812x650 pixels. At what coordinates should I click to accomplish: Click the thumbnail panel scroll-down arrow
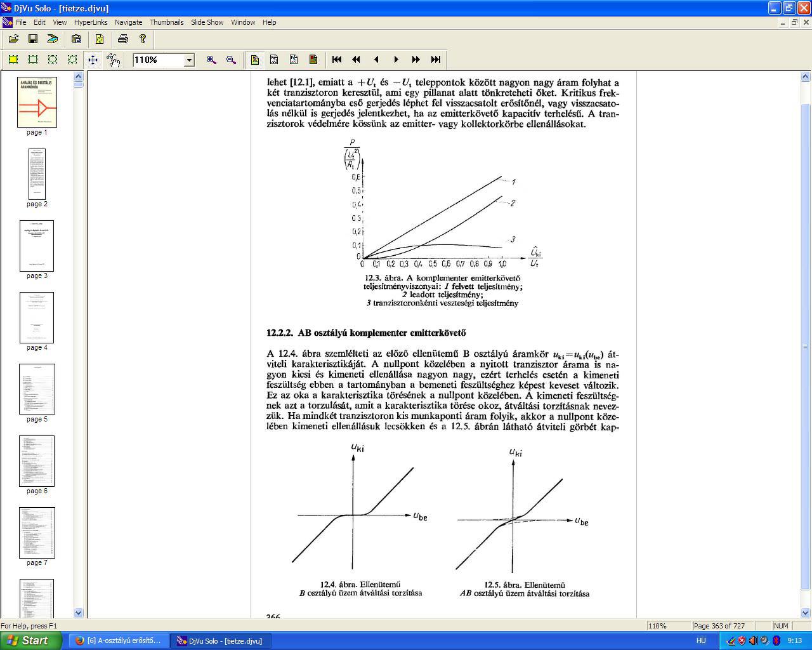79,613
